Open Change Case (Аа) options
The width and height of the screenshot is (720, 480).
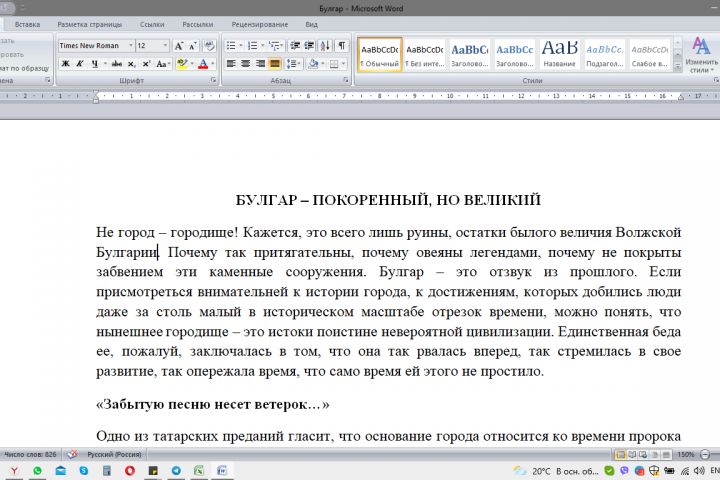click(x=163, y=64)
